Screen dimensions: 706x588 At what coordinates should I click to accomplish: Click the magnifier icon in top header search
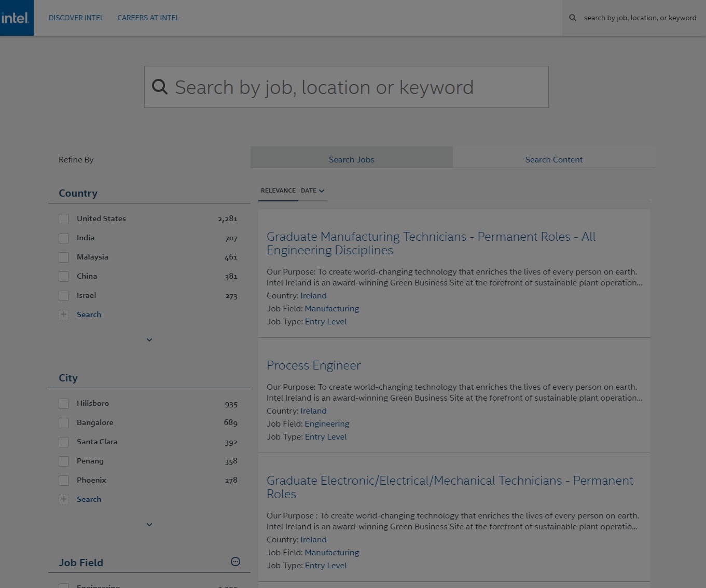[573, 18]
